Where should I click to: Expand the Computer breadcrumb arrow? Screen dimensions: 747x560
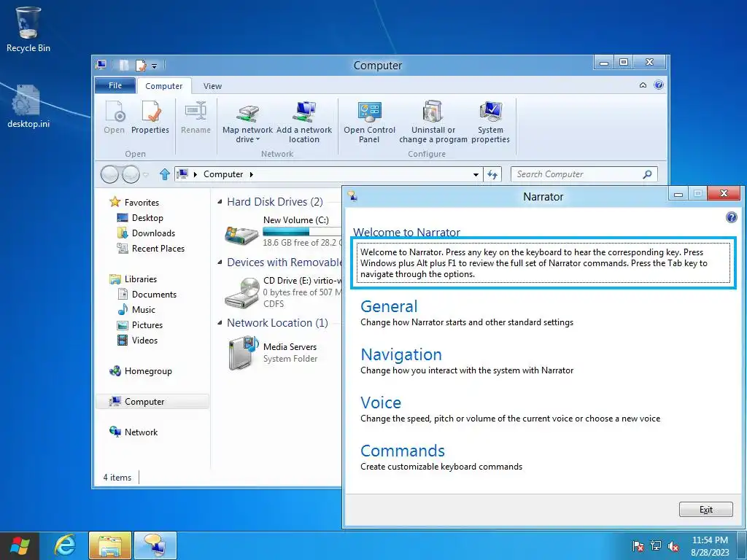pos(252,174)
